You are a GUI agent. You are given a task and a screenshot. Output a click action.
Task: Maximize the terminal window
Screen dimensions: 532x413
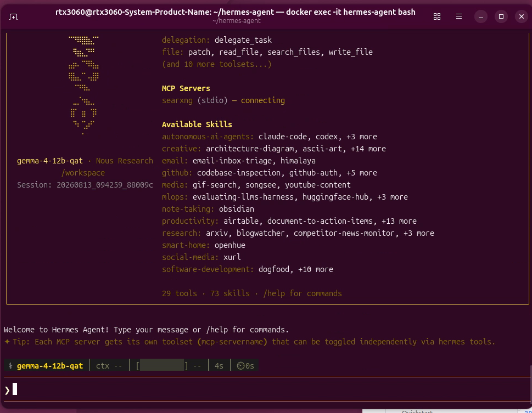[501, 16]
